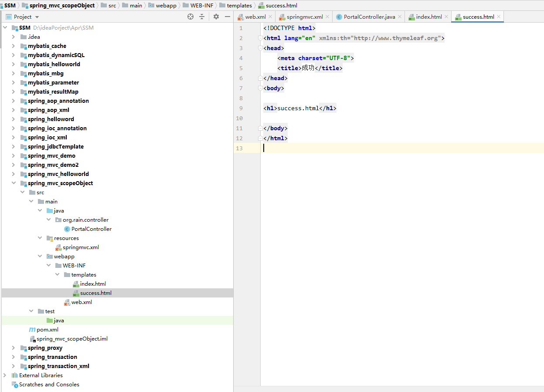Expand the .idea folder
544x392 pixels.
click(x=14, y=37)
